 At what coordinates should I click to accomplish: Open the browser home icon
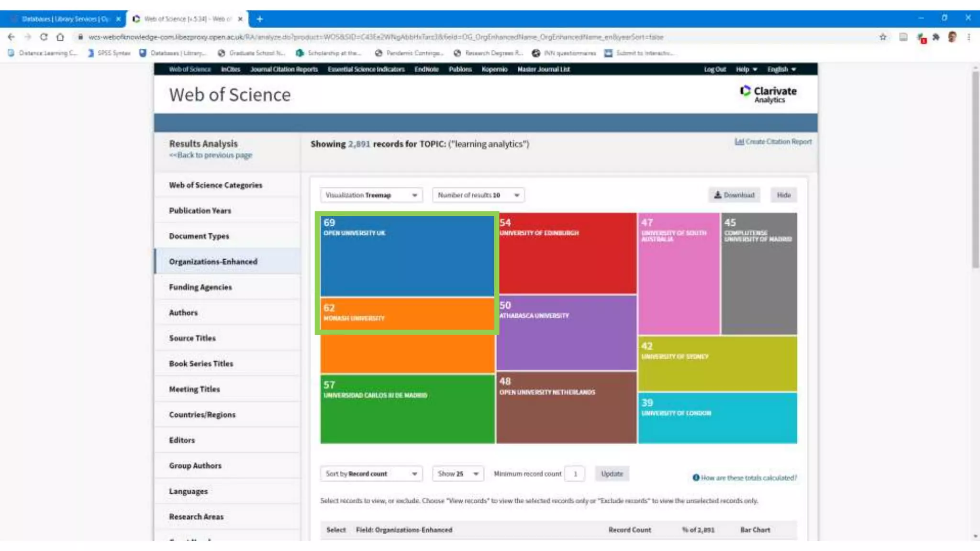point(60,37)
